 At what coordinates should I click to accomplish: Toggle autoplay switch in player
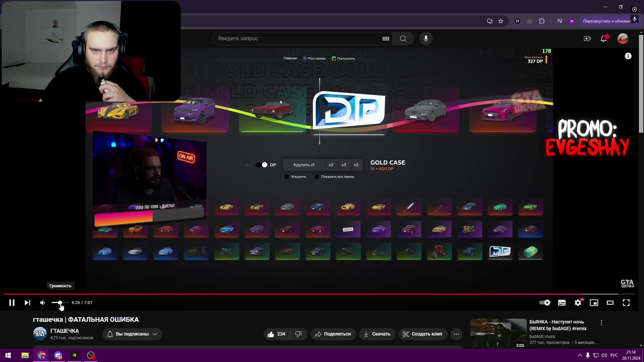[x=545, y=303]
